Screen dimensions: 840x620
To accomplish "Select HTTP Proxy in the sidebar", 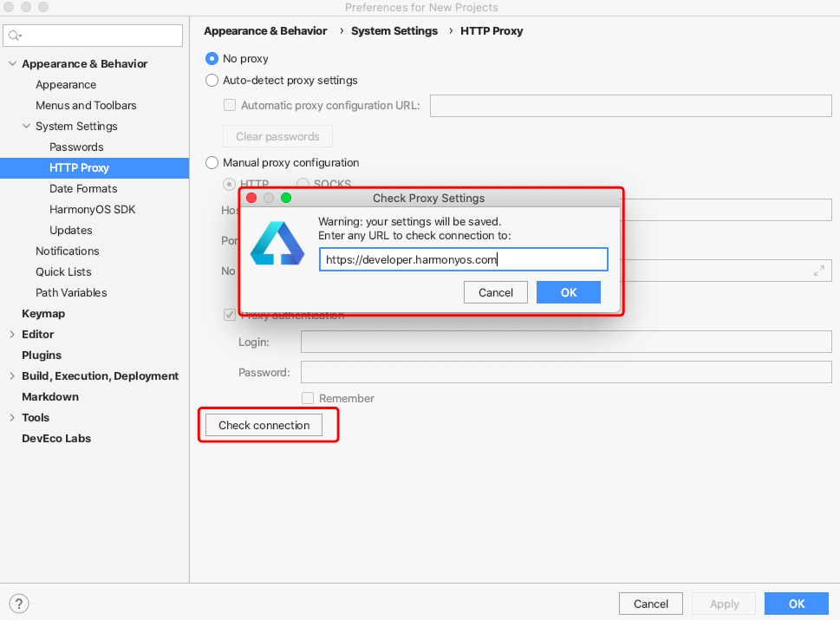I will coord(94,167).
